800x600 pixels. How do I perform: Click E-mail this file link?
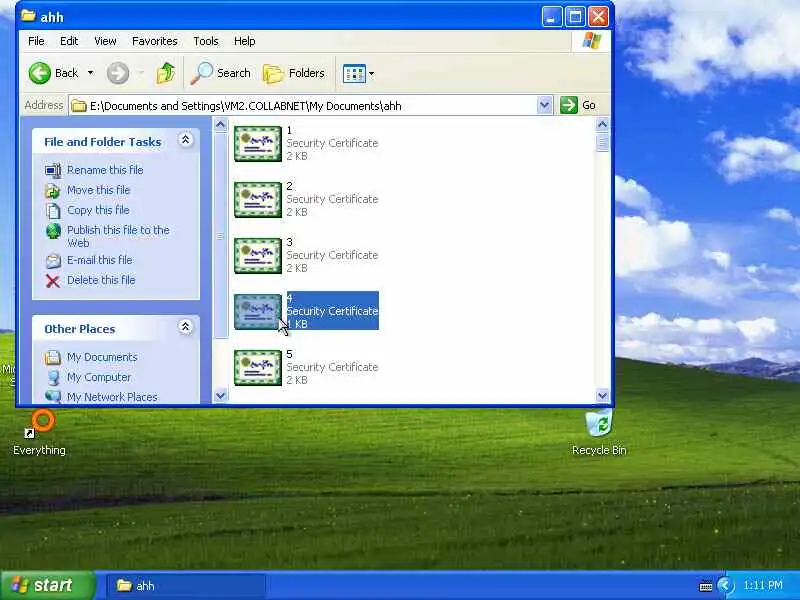pos(99,260)
